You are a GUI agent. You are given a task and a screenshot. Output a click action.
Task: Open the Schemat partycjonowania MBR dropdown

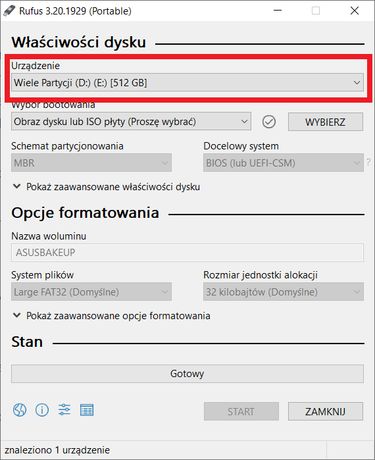click(x=91, y=163)
